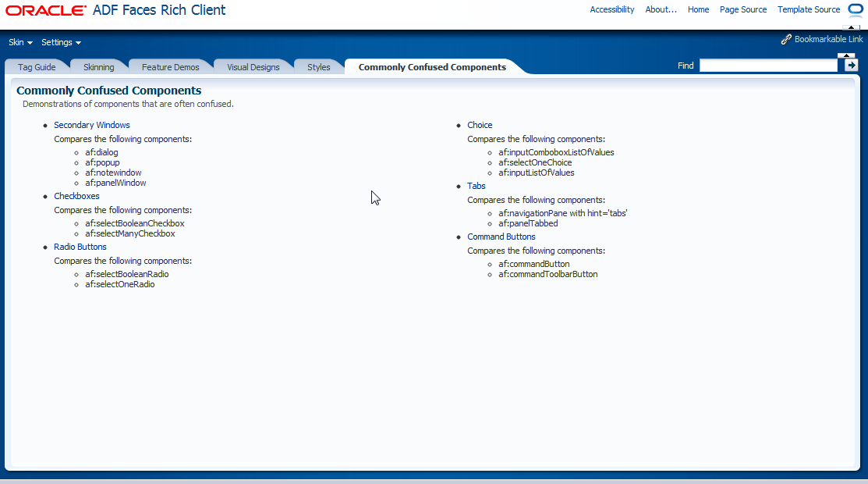
Task: Click the af:inputListOfValues text
Action: click(x=537, y=173)
